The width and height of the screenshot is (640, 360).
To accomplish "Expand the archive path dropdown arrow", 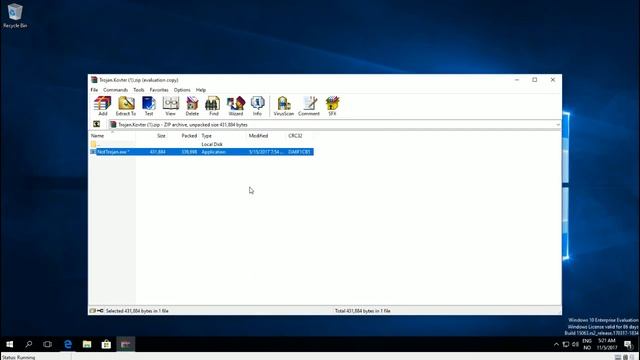I will [x=558, y=124].
